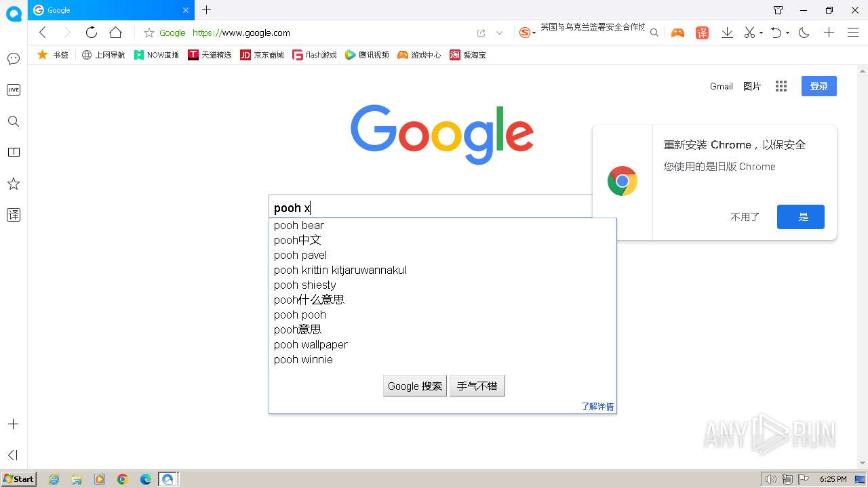Screen dimensions: 868x488
Task: Open the chat messages sidebar icon
Action: 14,59
